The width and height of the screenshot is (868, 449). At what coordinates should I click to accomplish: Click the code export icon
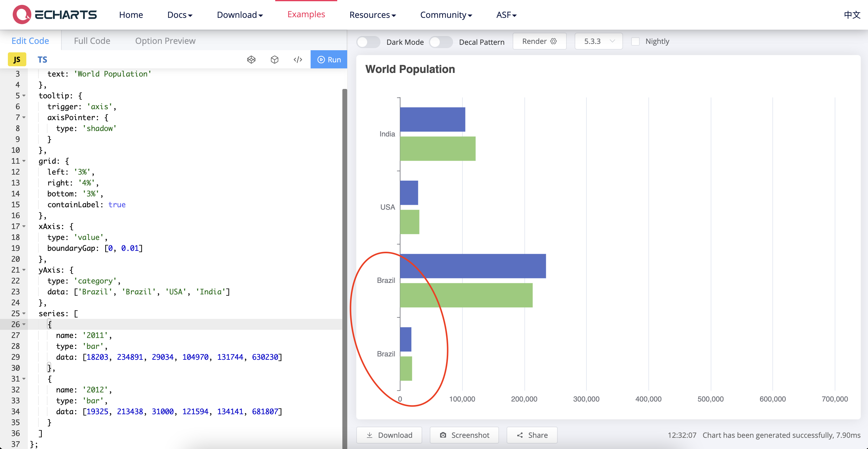(298, 59)
